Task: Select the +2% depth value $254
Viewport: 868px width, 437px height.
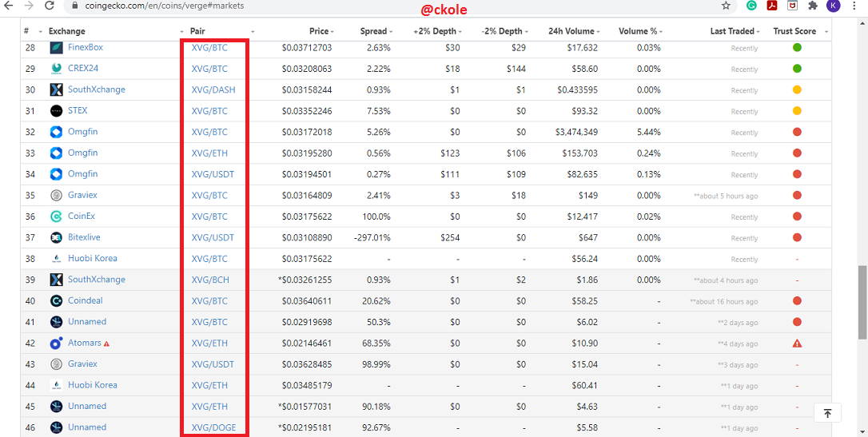Action: [450, 238]
